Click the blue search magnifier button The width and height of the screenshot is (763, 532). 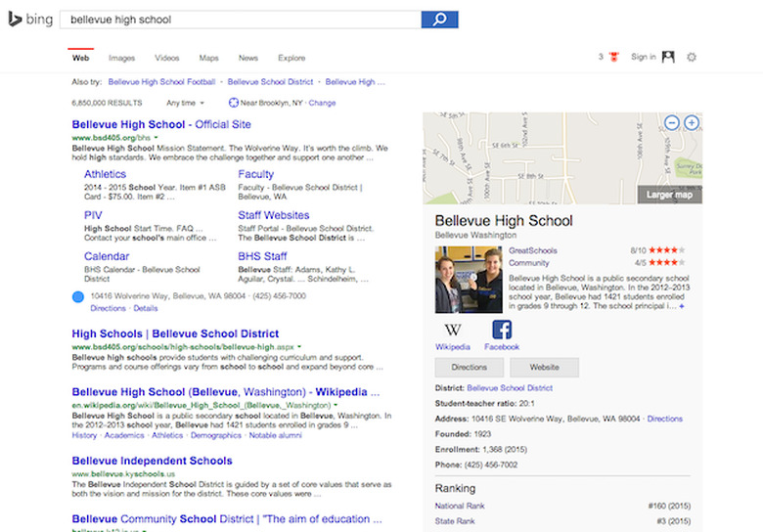pos(439,20)
